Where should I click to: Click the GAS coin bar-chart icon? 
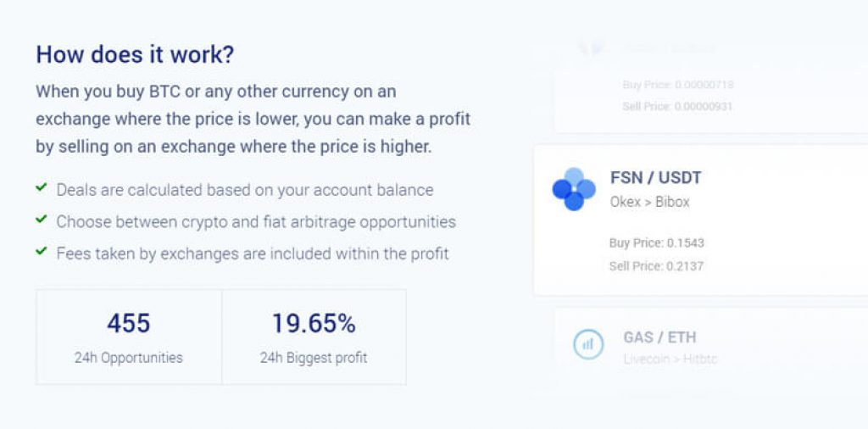(588, 343)
